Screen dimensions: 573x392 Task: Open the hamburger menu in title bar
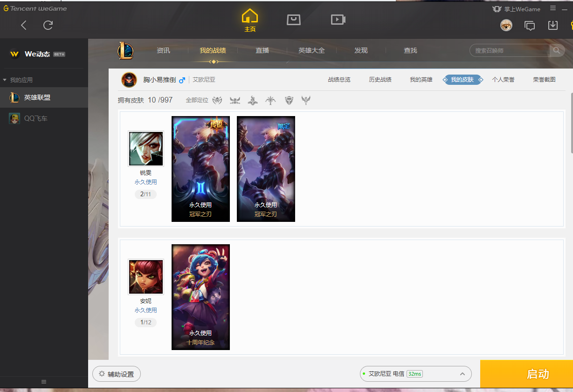click(x=552, y=8)
